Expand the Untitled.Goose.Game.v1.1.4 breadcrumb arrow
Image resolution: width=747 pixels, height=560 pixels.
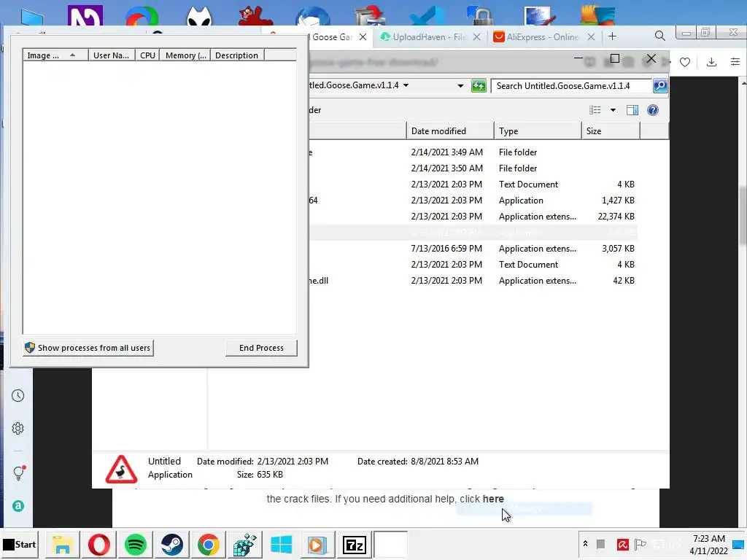click(406, 85)
